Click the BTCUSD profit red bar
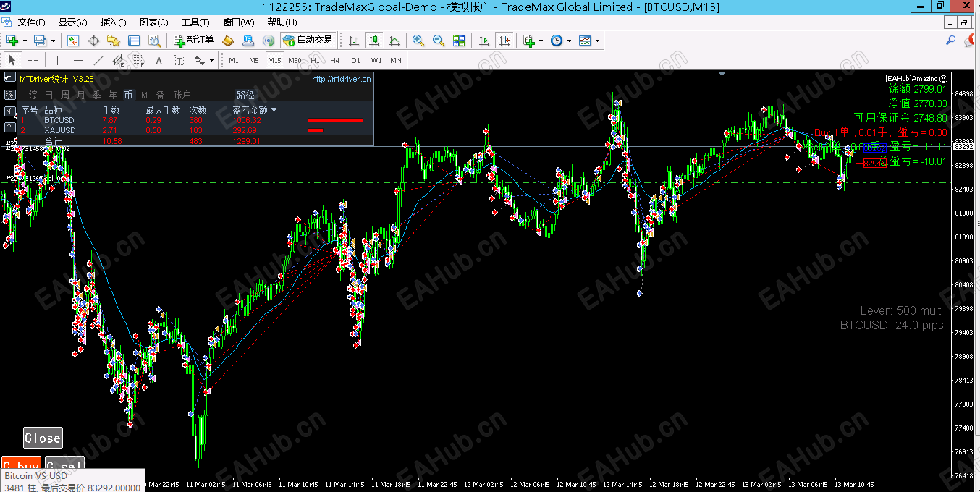Screen dimensions: 980x492 (336, 120)
